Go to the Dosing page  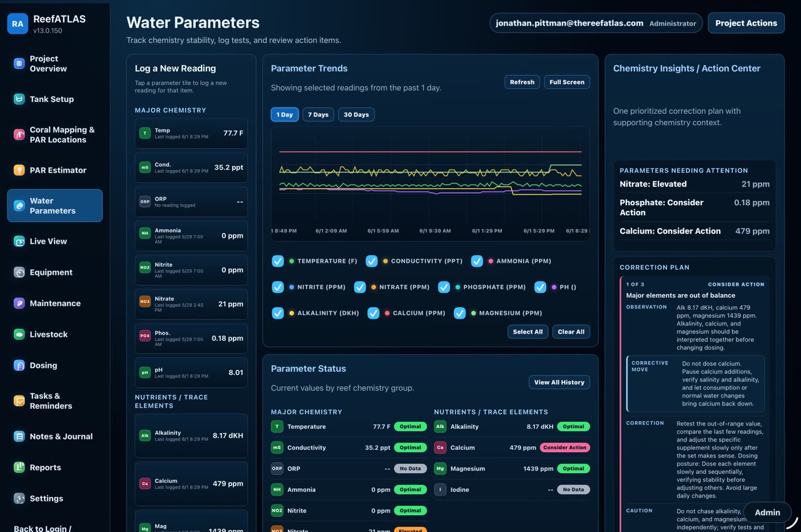(x=55, y=366)
